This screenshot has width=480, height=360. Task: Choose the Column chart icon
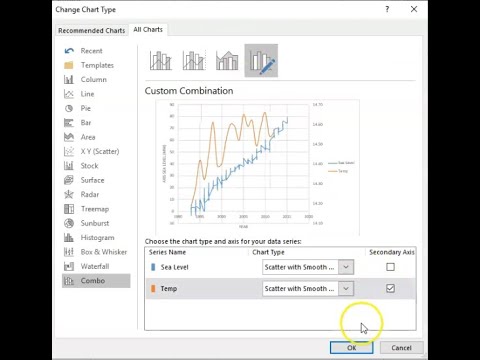pyautogui.click(x=69, y=80)
